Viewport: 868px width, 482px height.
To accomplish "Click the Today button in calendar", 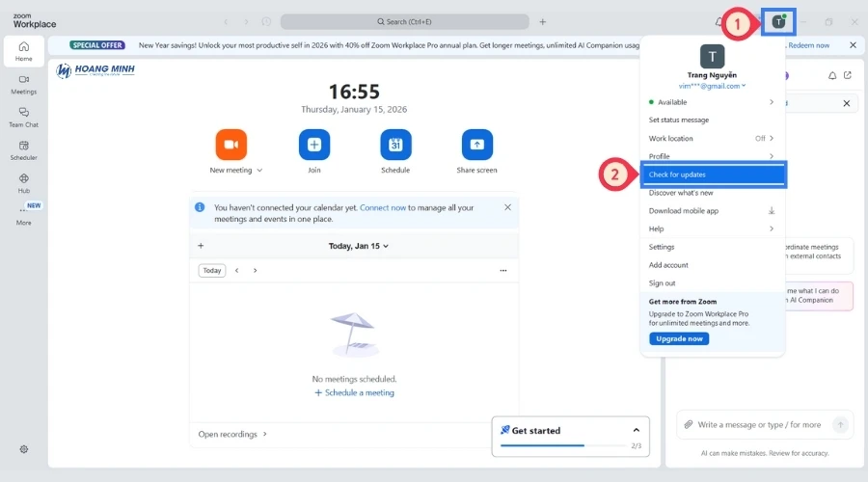I will (x=212, y=271).
